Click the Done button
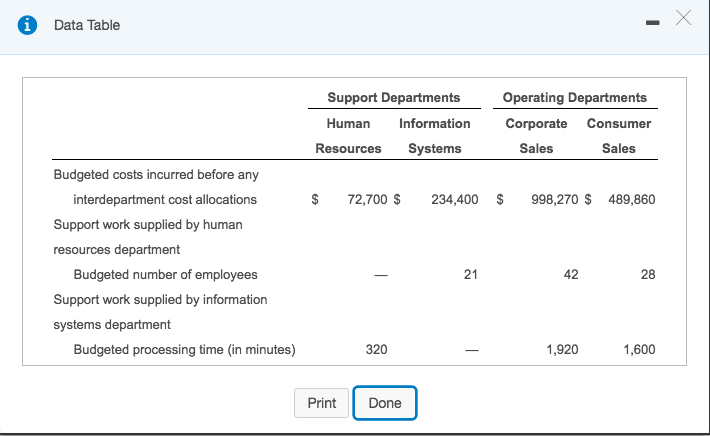 click(385, 403)
